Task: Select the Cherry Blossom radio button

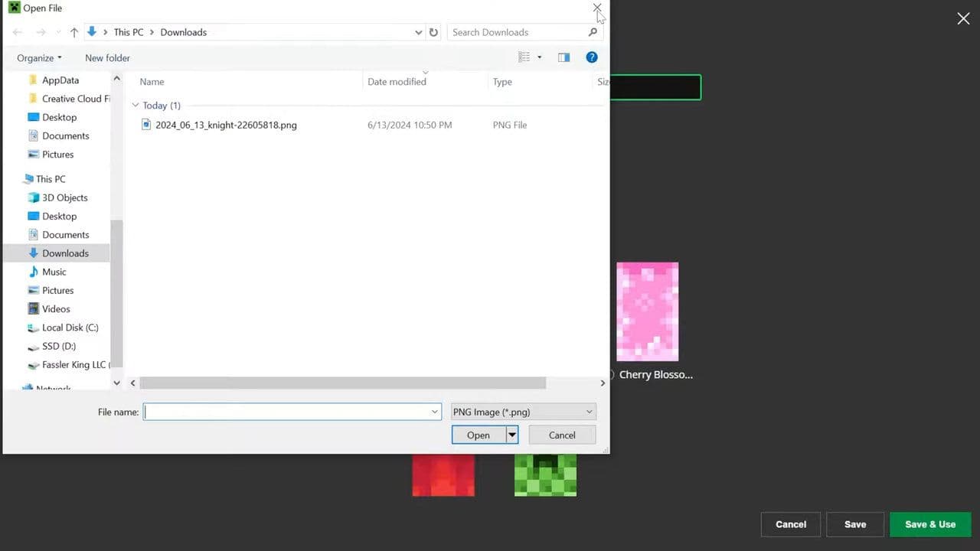Action: [610, 375]
